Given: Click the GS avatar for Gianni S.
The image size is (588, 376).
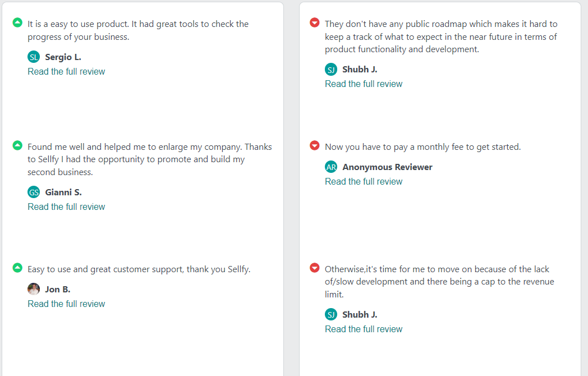Looking at the screenshot, I should coord(34,192).
